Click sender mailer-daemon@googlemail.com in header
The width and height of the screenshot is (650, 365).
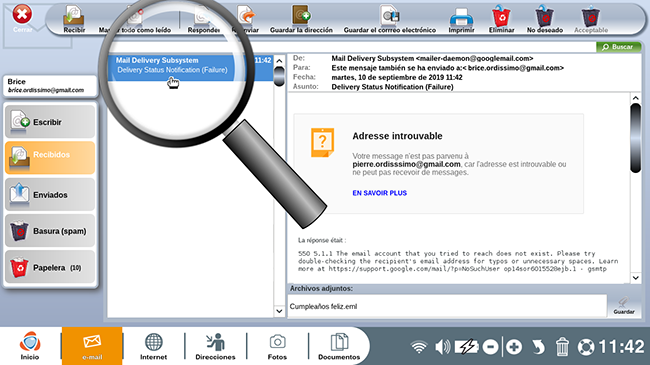[x=474, y=58]
